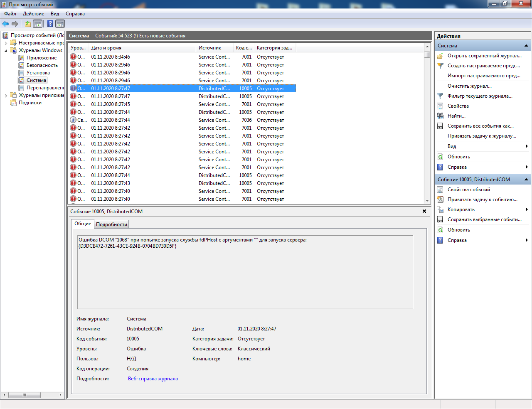Collapse the Система section in Действия pane
The image size is (532, 409).
[526, 46]
